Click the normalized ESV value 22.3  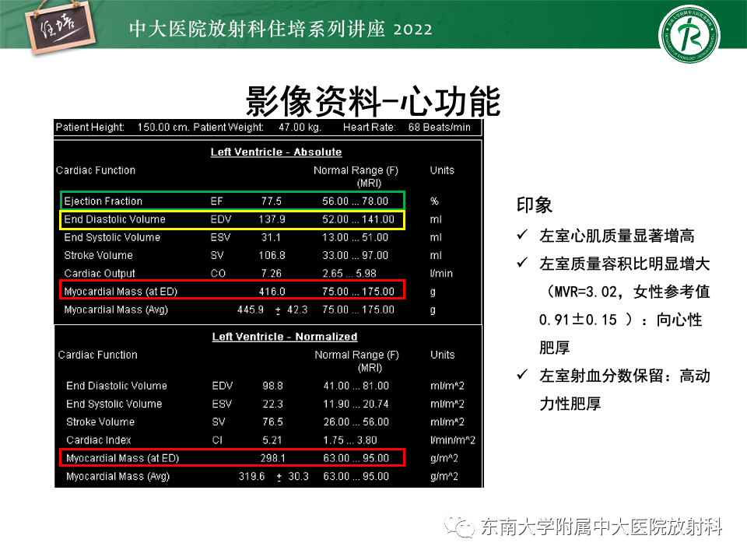272,404
